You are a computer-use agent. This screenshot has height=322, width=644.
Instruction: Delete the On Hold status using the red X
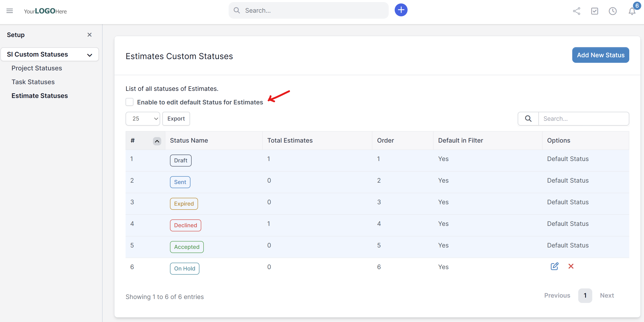tap(571, 266)
